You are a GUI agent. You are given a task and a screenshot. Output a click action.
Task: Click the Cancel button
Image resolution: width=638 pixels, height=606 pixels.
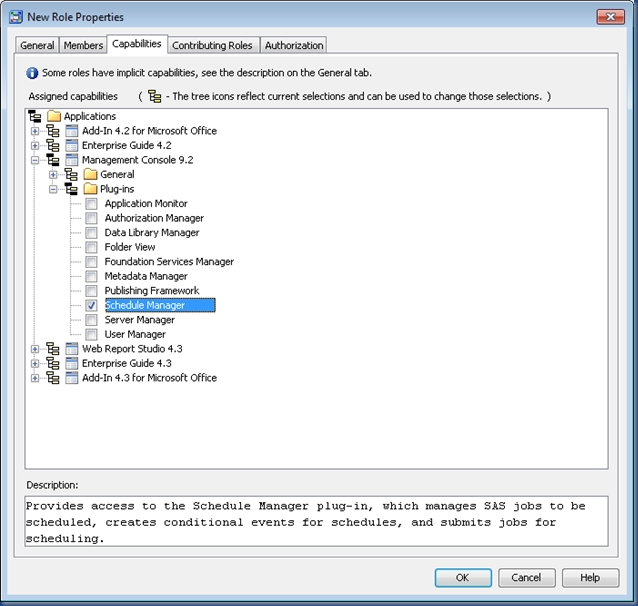[527, 578]
